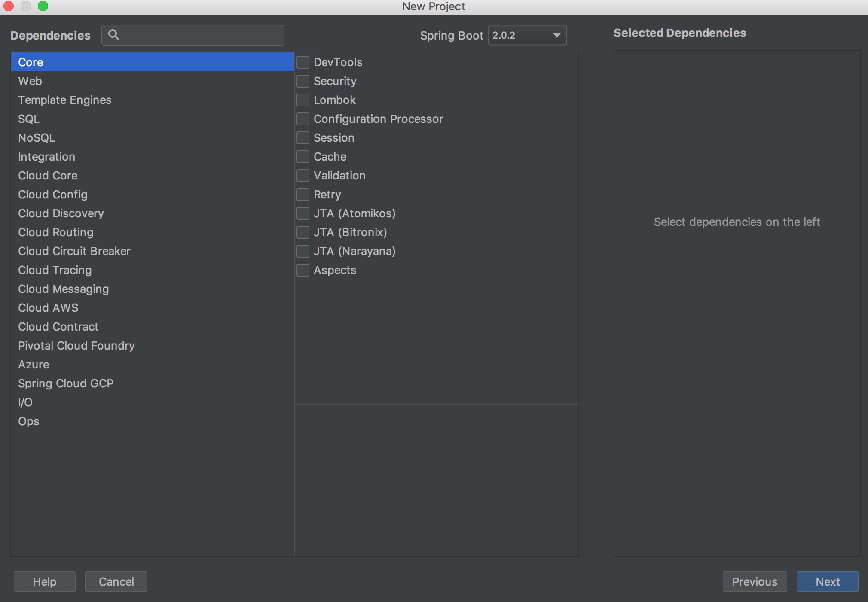Enable Configuration Processor dependency
This screenshot has height=602, width=868.
(303, 119)
